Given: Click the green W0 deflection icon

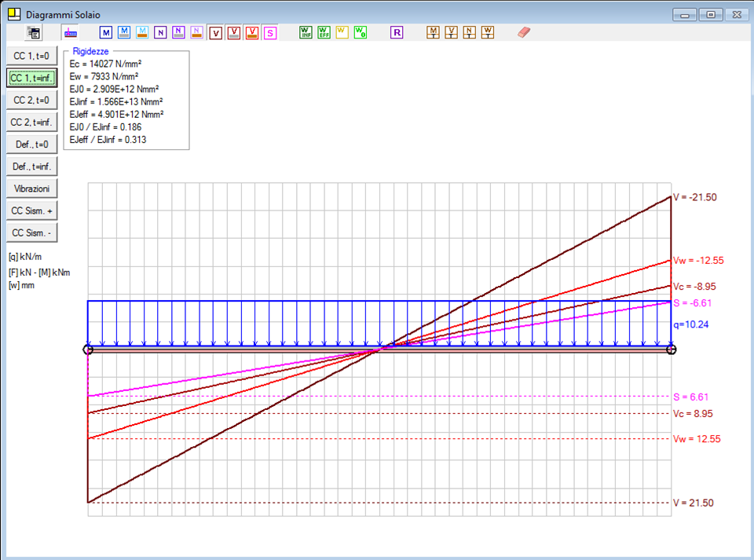Looking at the screenshot, I should (x=360, y=32).
